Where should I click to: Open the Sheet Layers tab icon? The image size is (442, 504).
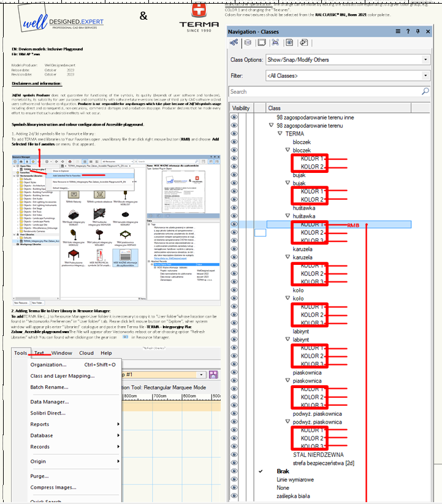(x=261, y=43)
